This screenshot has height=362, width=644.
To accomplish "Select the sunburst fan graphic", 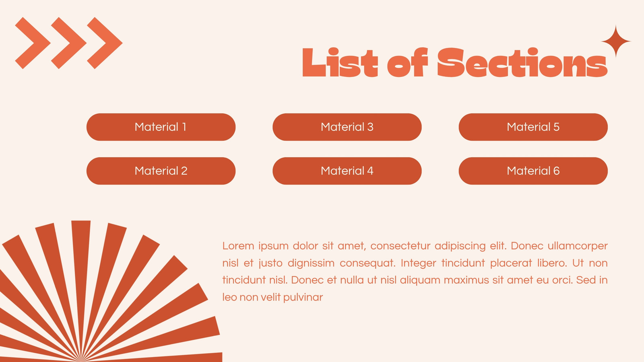I will click(x=111, y=291).
